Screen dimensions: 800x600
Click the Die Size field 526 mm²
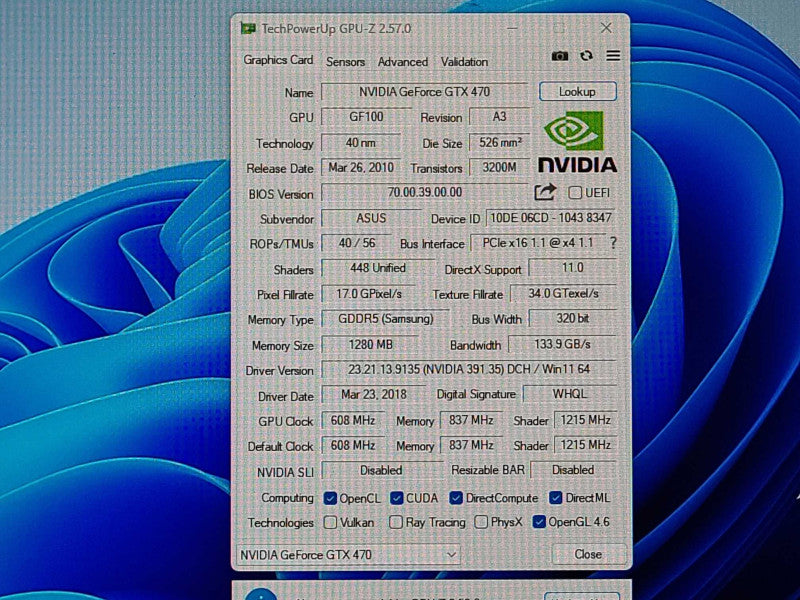click(x=499, y=142)
